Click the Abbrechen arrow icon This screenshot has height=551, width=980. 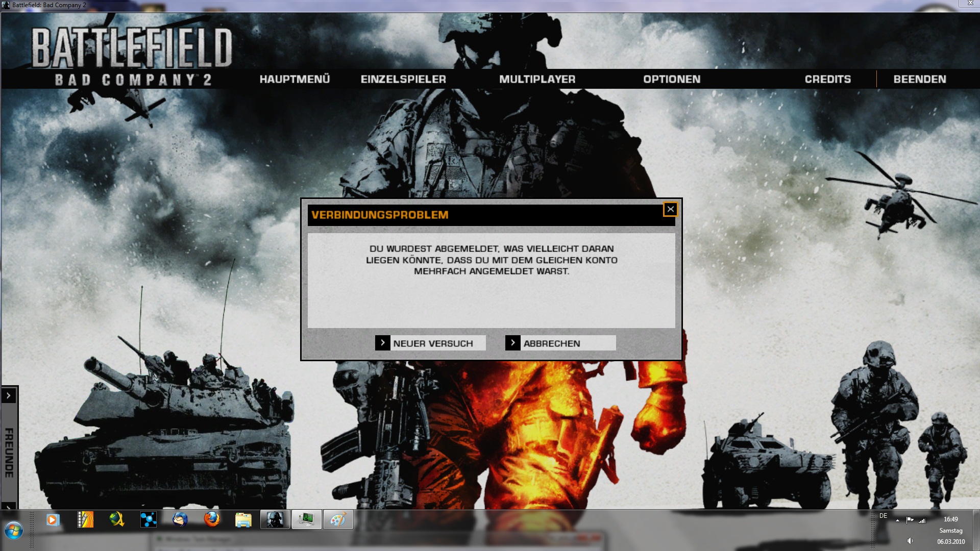point(513,343)
